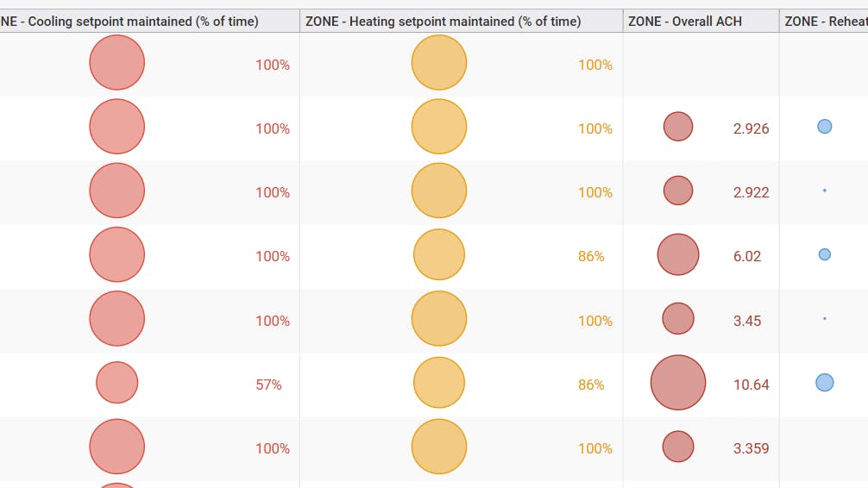The image size is (868, 488).
Task: Select the blue reheat dot in the 10.64 row
Action: click(825, 382)
